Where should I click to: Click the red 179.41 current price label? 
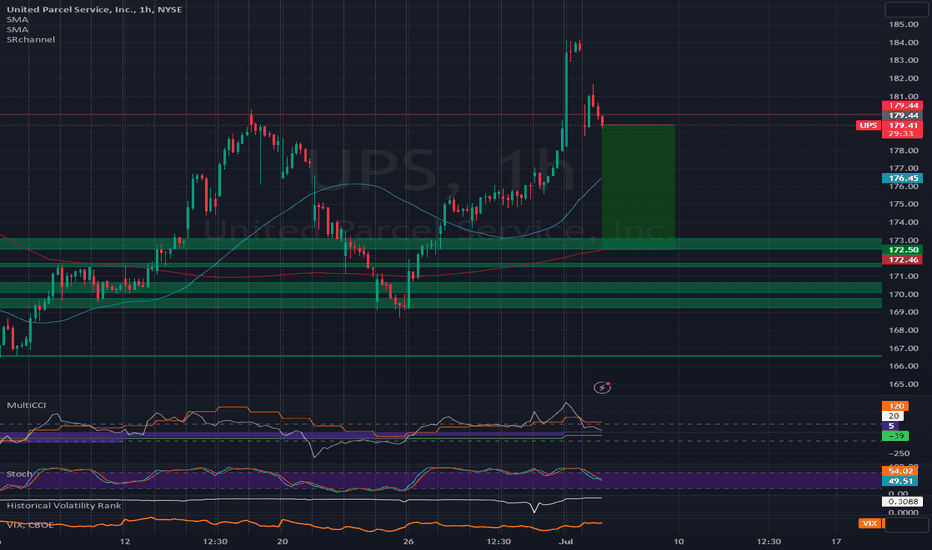(903, 125)
